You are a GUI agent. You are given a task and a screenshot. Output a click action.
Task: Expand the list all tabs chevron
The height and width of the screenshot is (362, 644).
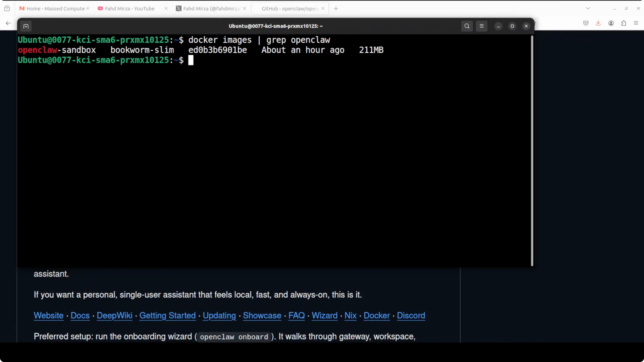tap(588, 9)
